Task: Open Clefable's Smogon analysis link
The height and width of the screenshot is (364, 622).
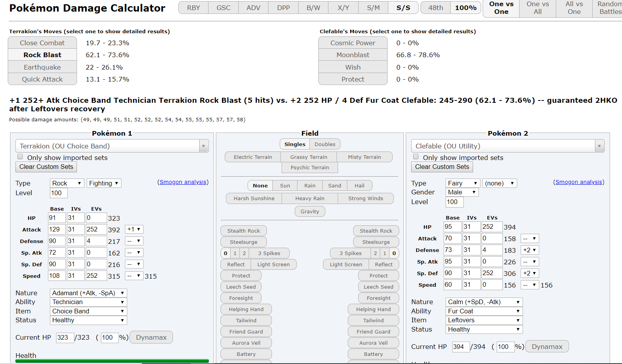Action: tap(579, 182)
